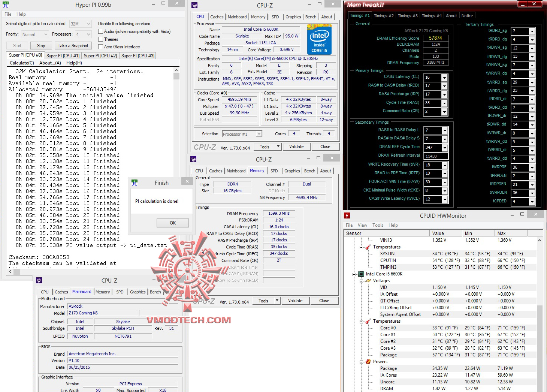The image size is (547, 392).
Task: Click the Start button in Hyper PI
Action: [x=17, y=46]
